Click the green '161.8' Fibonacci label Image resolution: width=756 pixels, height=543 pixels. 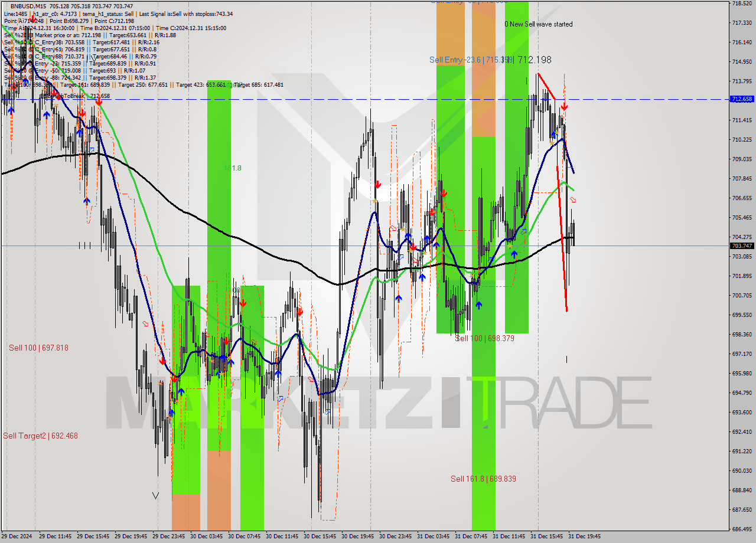[x=232, y=168]
